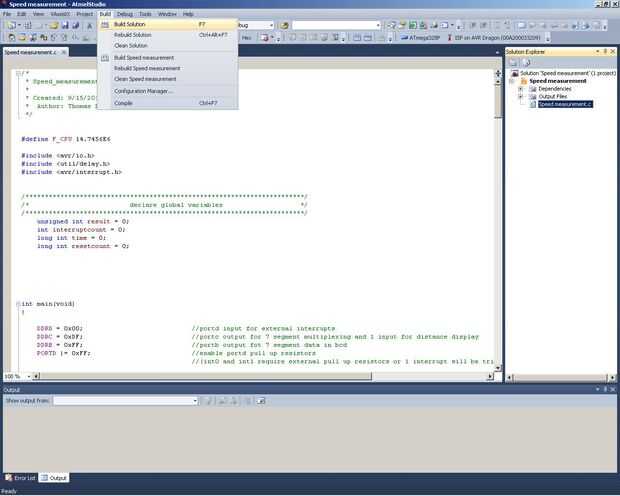Viewport: 620px width, 496px height.
Task: Open the Edit menu
Action: tap(21, 14)
